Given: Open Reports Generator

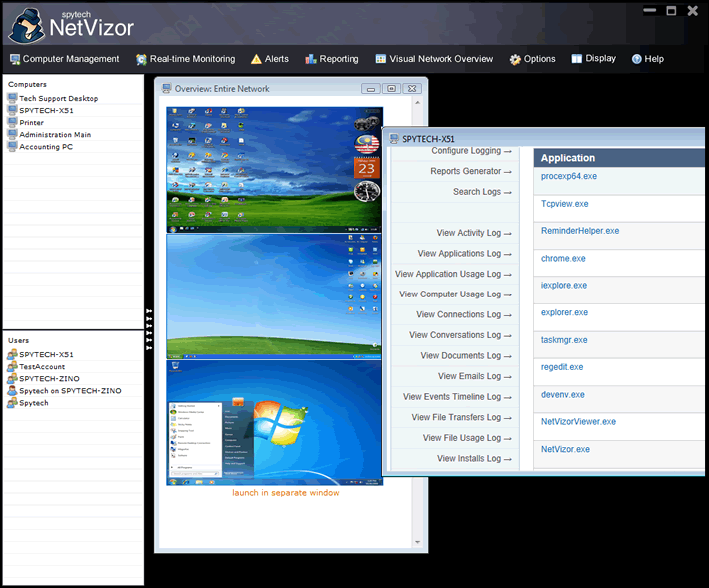Looking at the screenshot, I should pos(471,171).
